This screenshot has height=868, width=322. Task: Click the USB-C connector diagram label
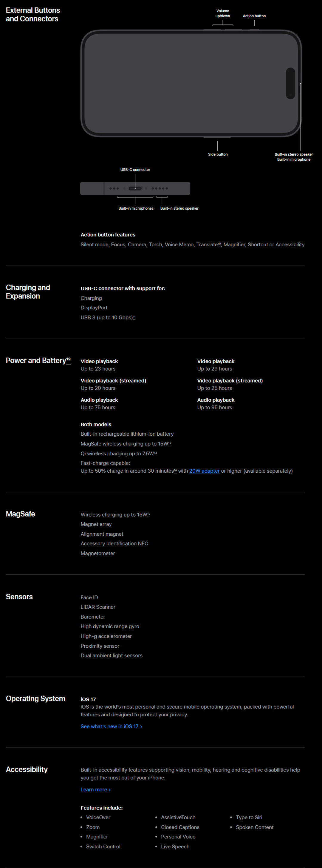135,170
